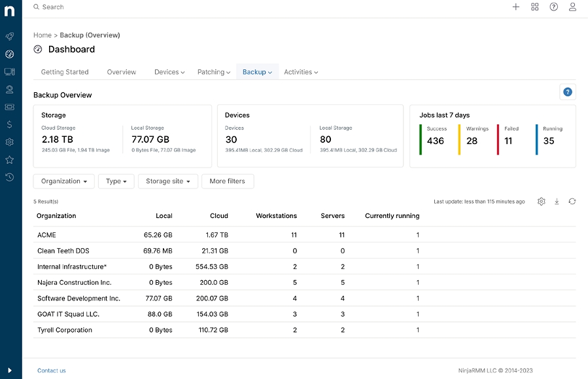
Task: Switch to Getting Started tab
Action: tap(65, 72)
